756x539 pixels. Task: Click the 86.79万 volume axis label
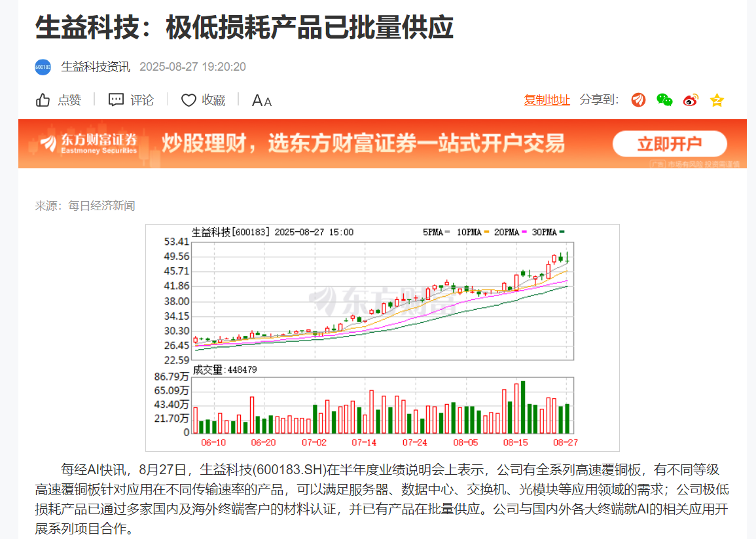tap(171, 377)
